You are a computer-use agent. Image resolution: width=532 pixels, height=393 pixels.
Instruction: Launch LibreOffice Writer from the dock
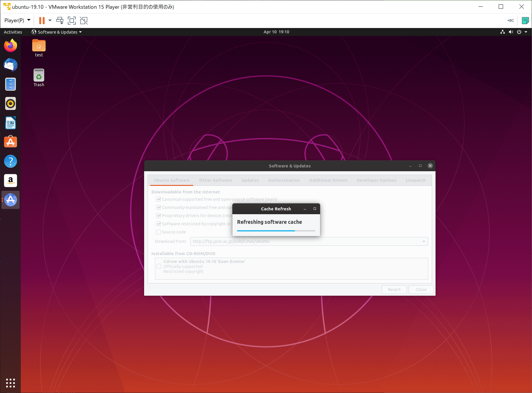(x=11, y=123)
